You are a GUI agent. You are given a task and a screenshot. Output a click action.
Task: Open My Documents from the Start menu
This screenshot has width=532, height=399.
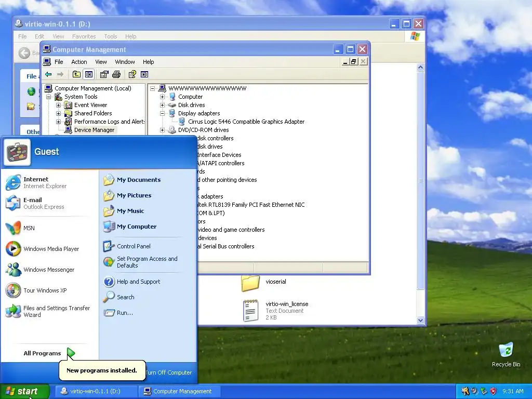[x=147, y=180]
